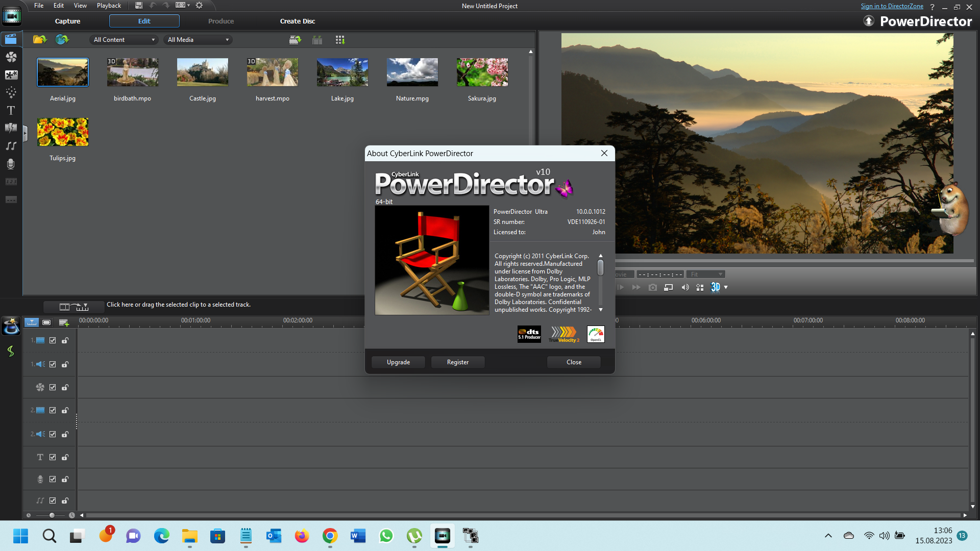The width and height of the screenshot is (980, 551).
Task: Launch the Magic Movie Wizard hat icon
Action: click(x=11, y=325)
